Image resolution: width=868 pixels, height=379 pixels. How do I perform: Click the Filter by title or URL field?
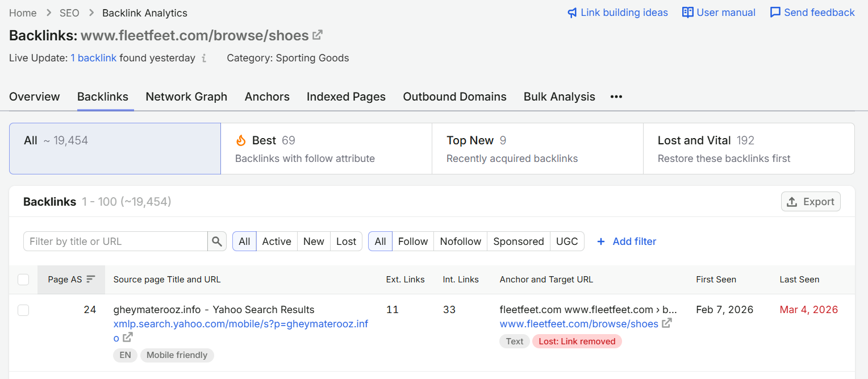click(115, 241)
